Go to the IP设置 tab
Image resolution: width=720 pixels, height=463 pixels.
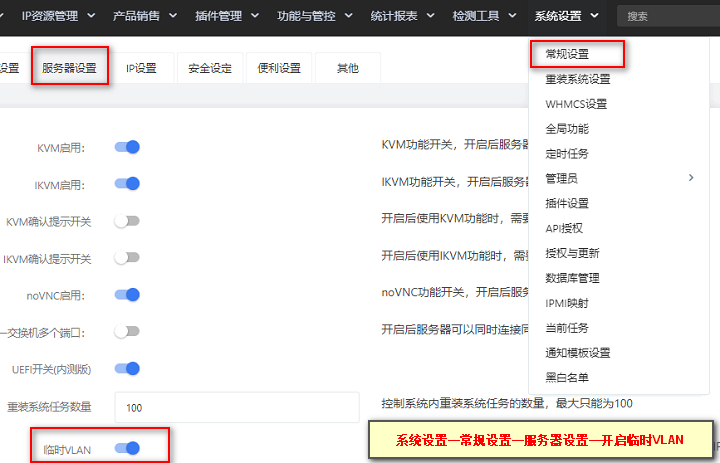[x=141, y=68]
